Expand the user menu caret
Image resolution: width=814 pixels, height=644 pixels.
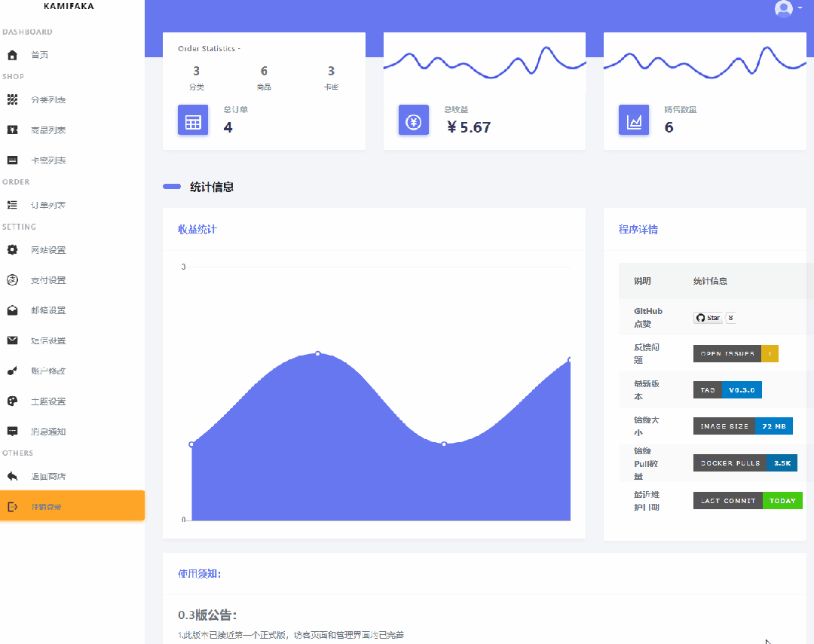[x=800, y=8]
